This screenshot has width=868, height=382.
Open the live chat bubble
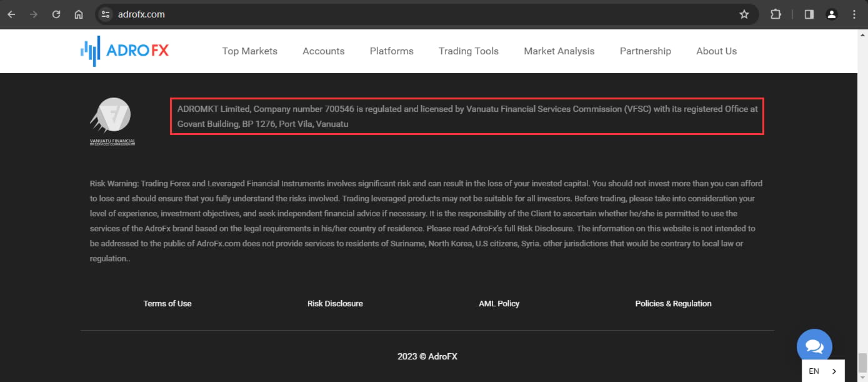pos(814,346)
